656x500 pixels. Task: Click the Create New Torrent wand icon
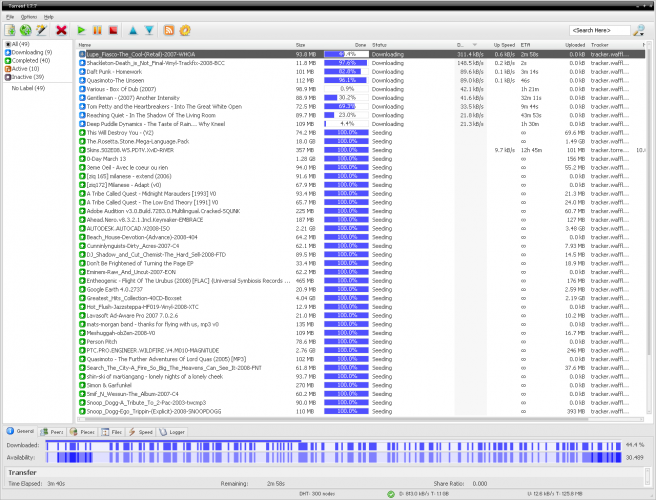[43, 31]
